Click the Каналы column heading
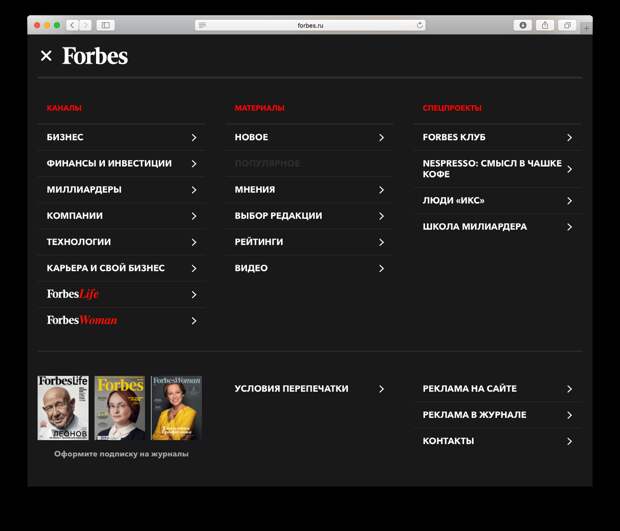 click(x=64, y=108)
